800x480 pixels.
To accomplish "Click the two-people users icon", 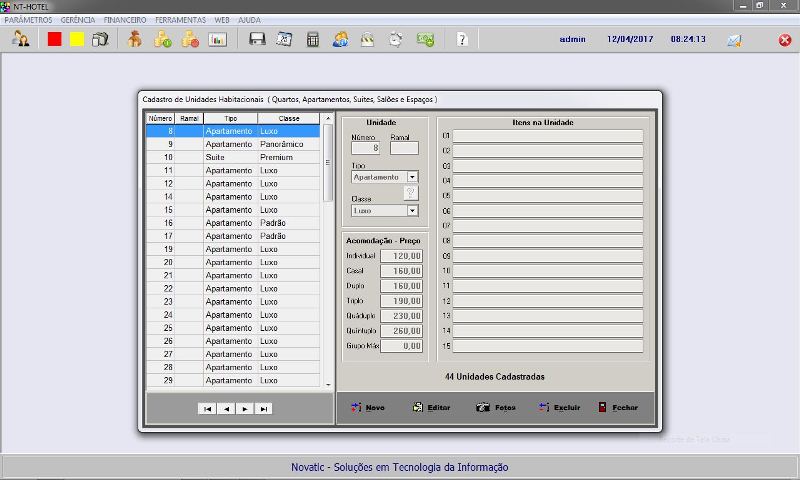I will click(20, 40).
